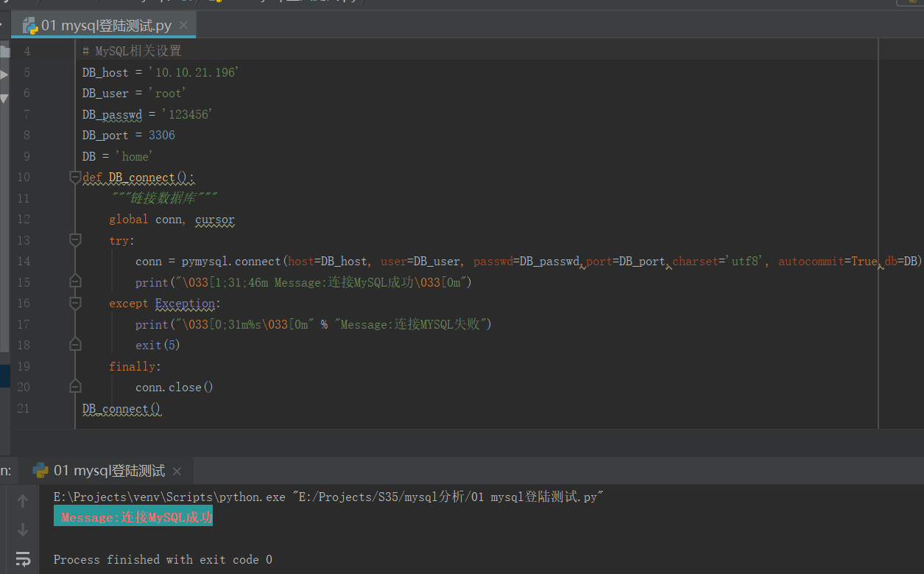Collapse the try block fold marker
The height and width of the screenshot is (574, 924).
click(74, 240)
